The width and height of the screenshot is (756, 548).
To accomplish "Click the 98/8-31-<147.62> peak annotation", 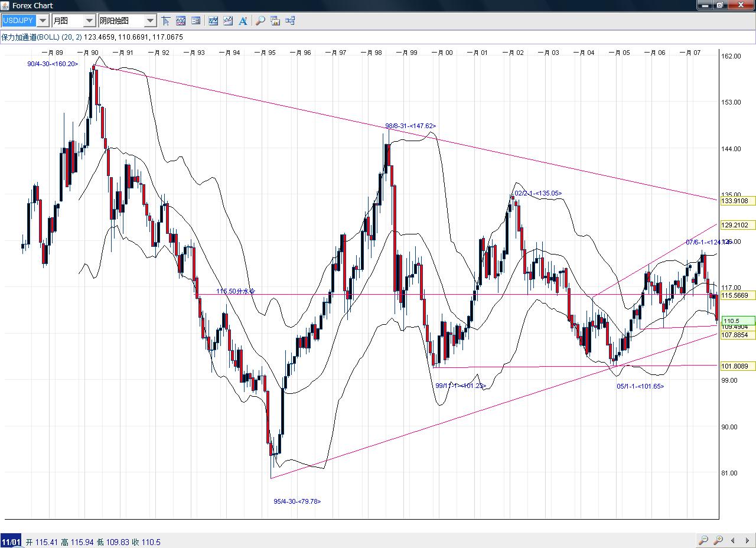I will click(x=410, y=126).
